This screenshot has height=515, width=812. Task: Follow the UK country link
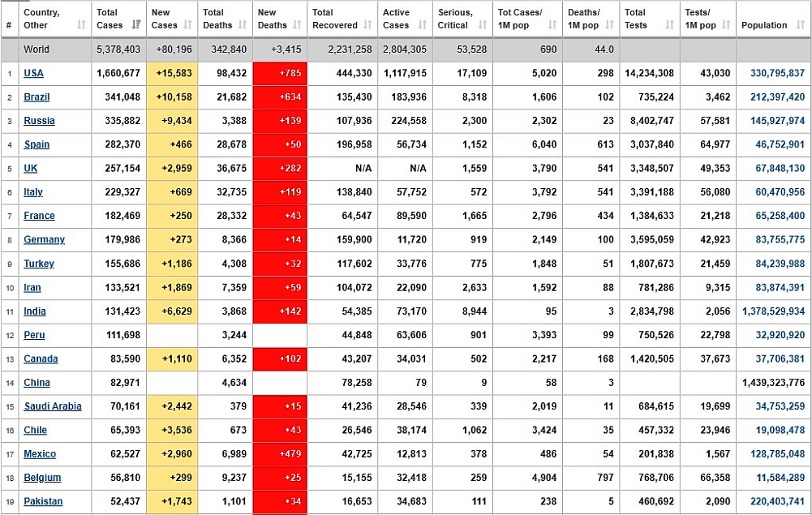pyautogui.click(x=31, y=168)
